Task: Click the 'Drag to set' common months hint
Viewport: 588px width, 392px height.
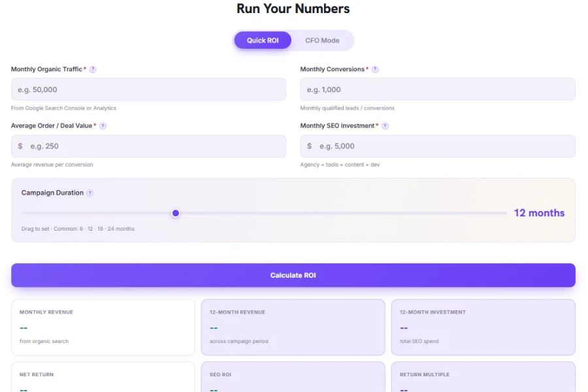Action: tap(78, 229)
